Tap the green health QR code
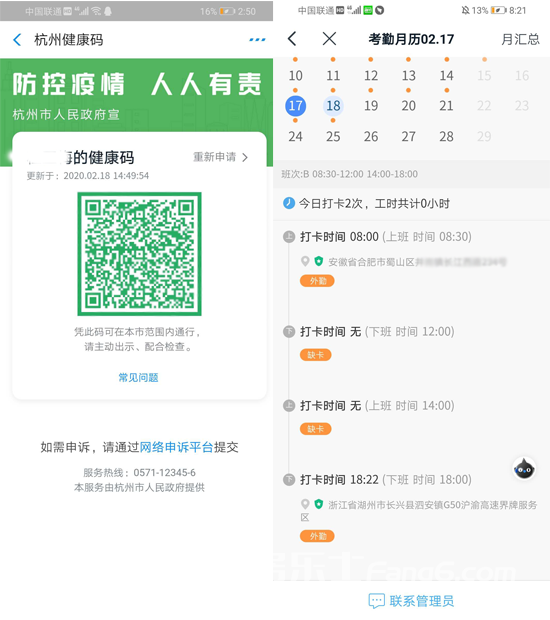Screen dimensions: 550x620 click(139, 254)
